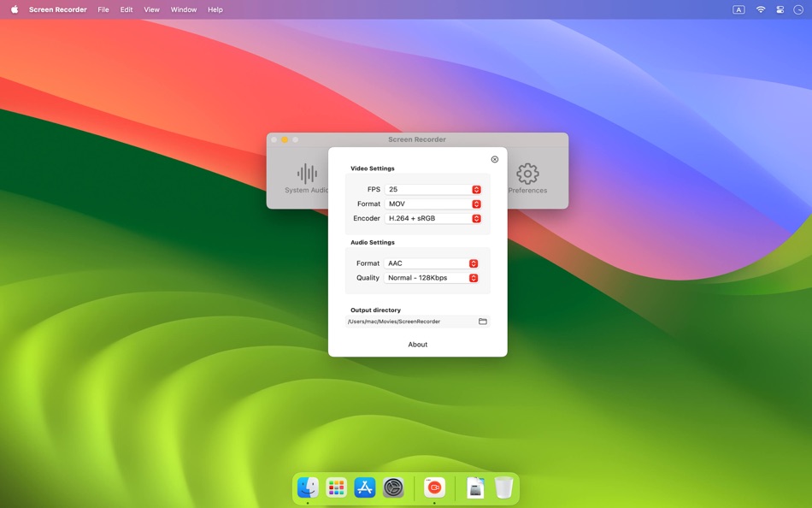Open System Settings from the Dock
Screen dimensions: 812x508
tap(393, 487)
